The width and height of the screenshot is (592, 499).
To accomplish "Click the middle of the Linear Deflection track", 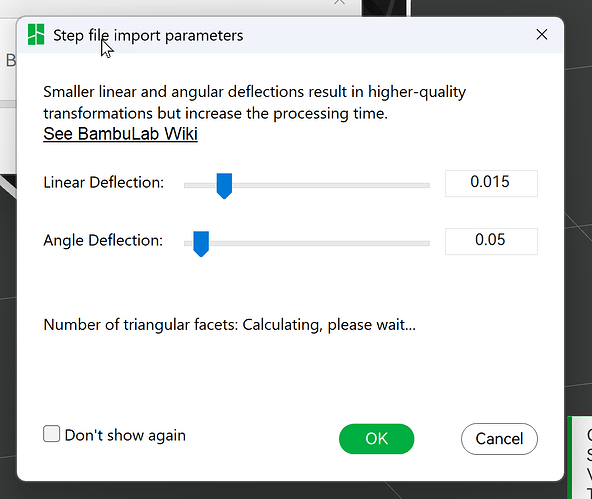I will [307, 185].
